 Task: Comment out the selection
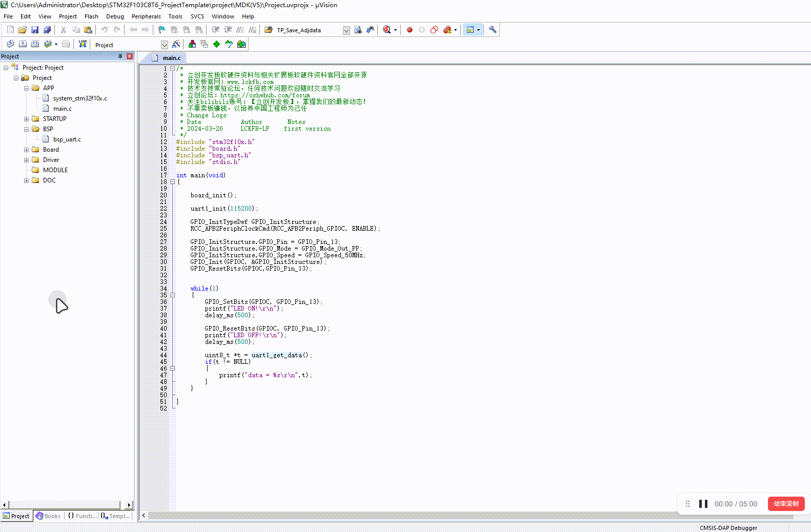click(240, 30)
